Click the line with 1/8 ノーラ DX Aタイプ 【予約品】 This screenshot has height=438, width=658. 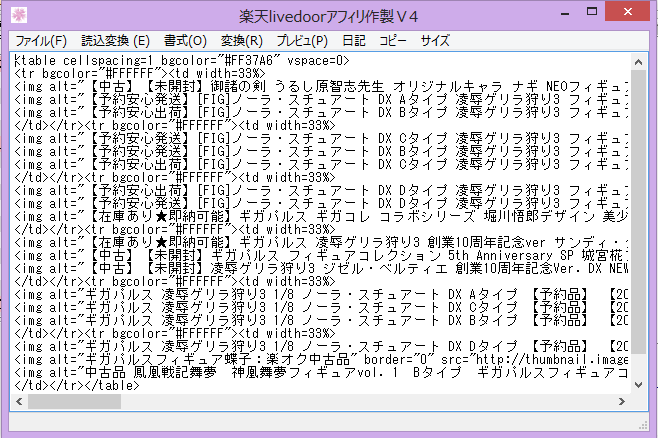[x=321, y=295]
